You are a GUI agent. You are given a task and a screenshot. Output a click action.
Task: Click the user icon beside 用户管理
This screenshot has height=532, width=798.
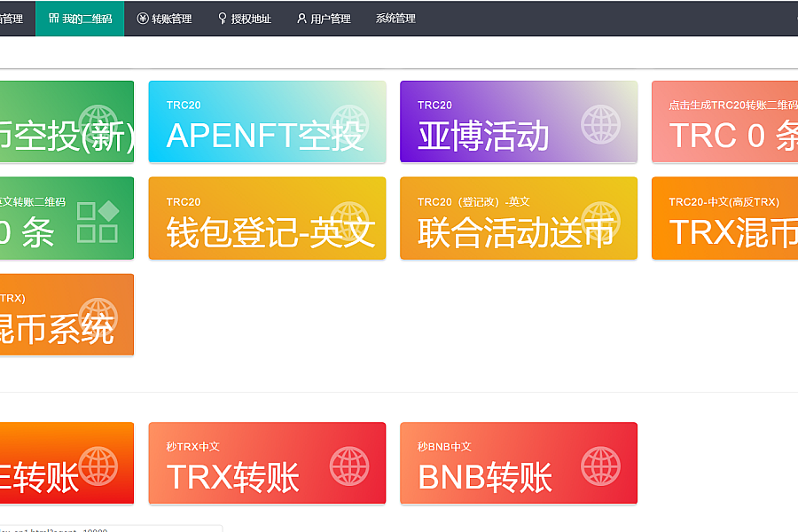[301, 19]
